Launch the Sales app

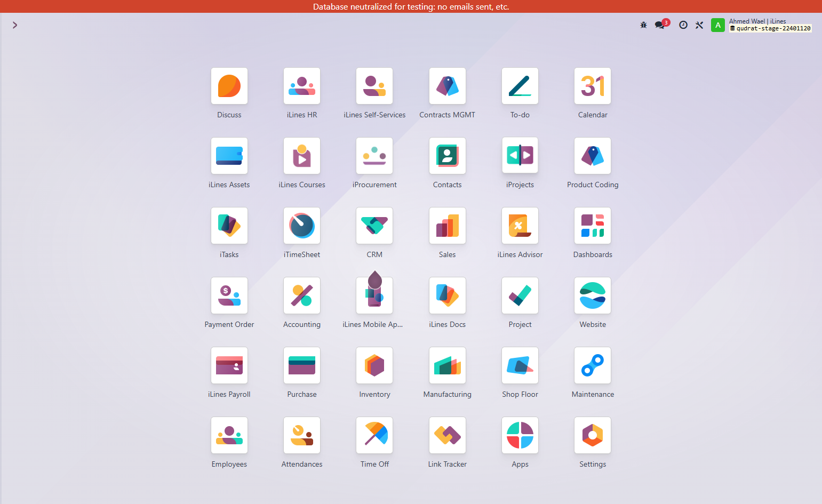448,226
